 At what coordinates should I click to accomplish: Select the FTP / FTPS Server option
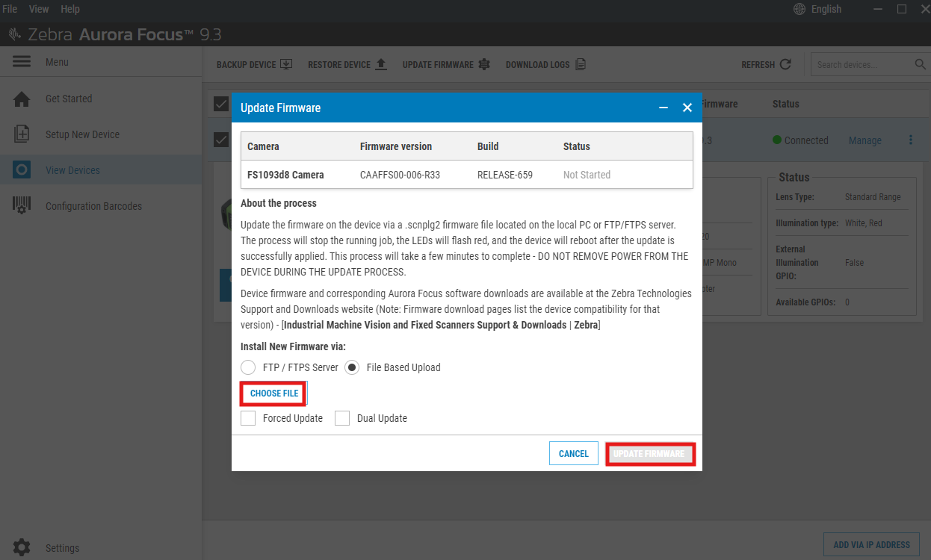point(248,367)
